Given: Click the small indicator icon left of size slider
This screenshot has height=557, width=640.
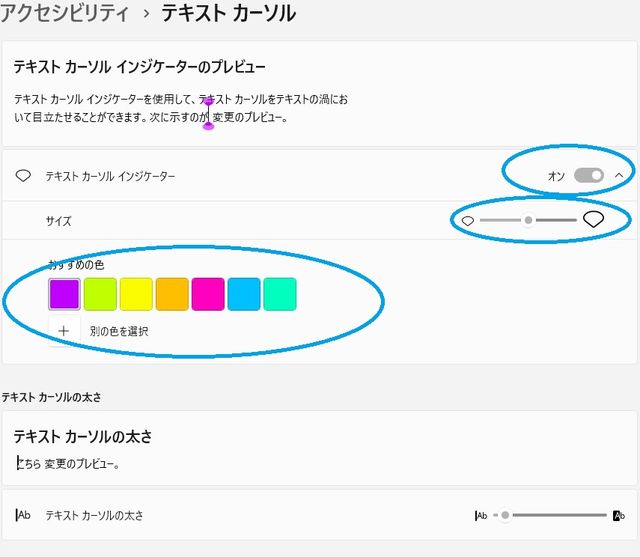Looking at the screenshot, I should coord(468,220).
